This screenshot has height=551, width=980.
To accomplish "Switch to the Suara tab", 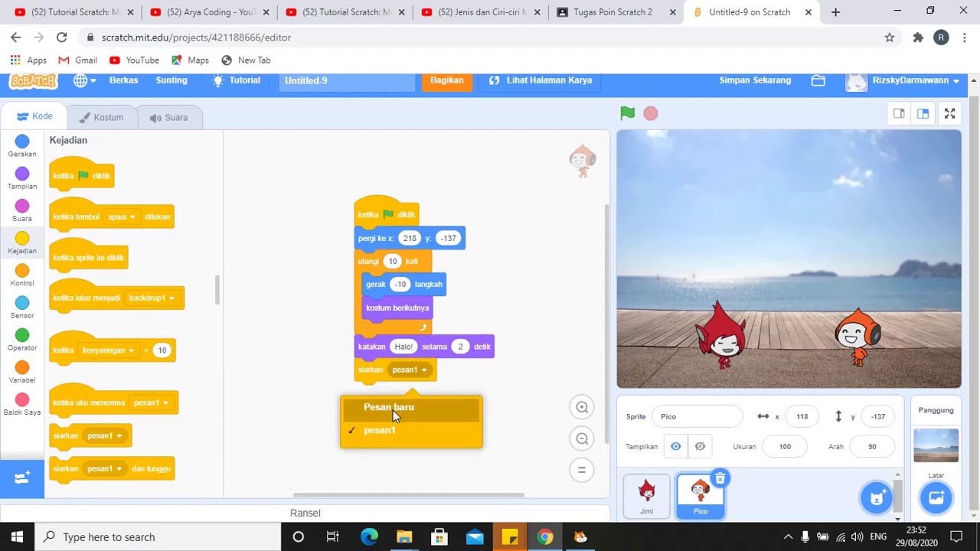I will 168,117.
